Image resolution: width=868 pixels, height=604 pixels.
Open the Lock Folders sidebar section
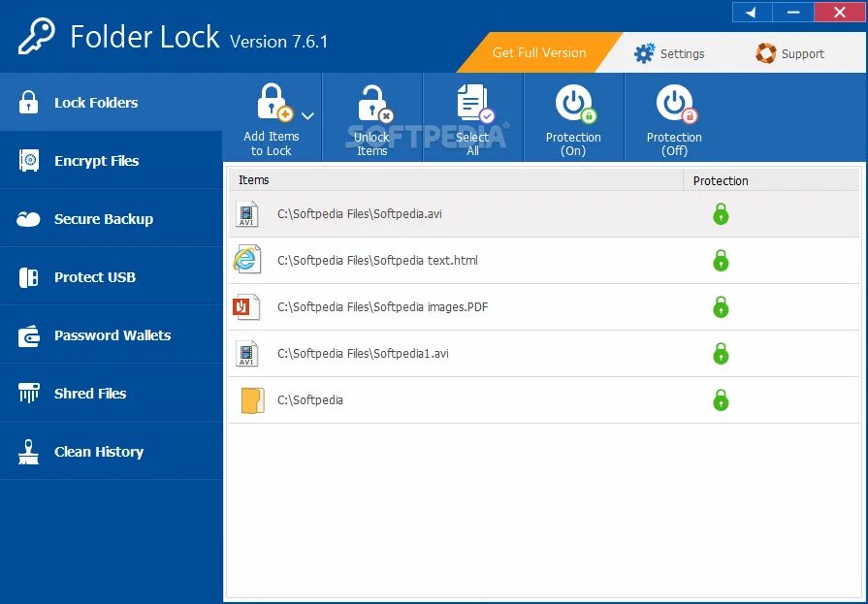[x=111, y=102]
